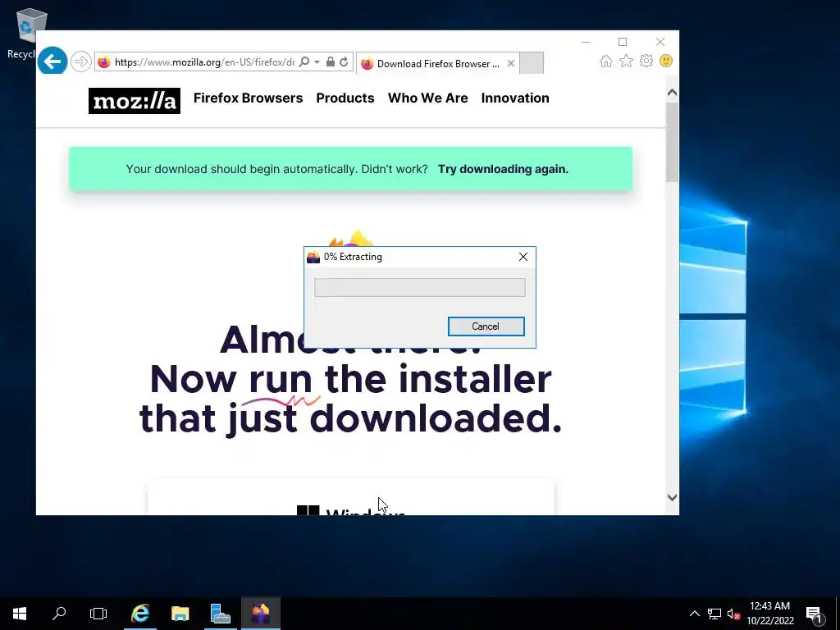Click the Mozilla logo
Viewport: 840px width, 630px height.
(x=135, y=101)
